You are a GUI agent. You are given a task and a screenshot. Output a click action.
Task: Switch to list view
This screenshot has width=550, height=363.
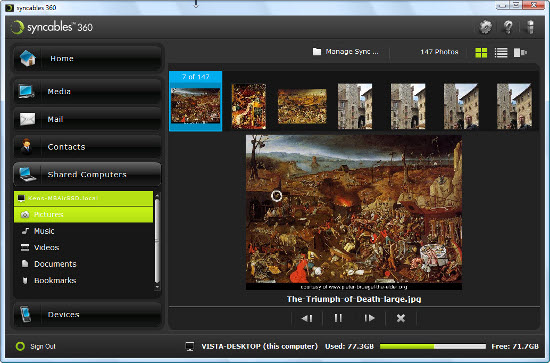501,53
